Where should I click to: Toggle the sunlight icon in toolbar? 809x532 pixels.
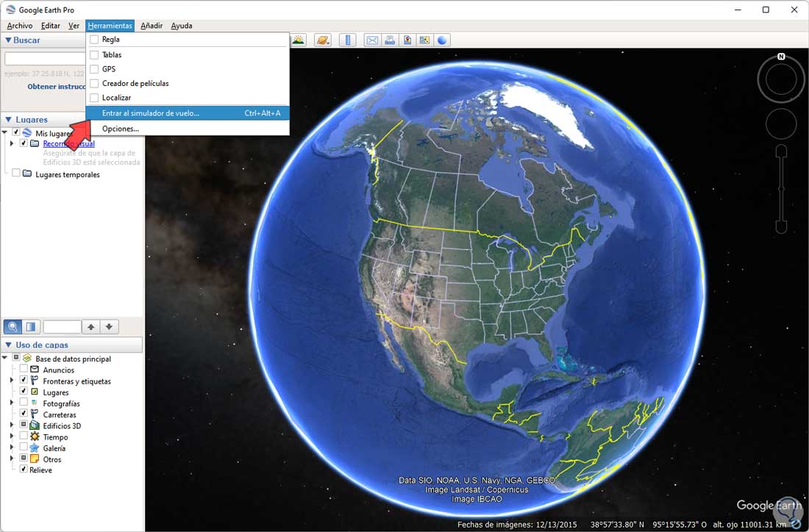[x=299, y=40]
